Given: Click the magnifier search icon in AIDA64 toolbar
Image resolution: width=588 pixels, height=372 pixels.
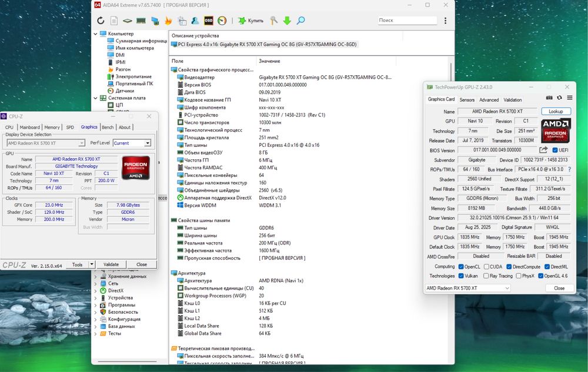Looking at the screenshot, I should [x=300, y=21].
